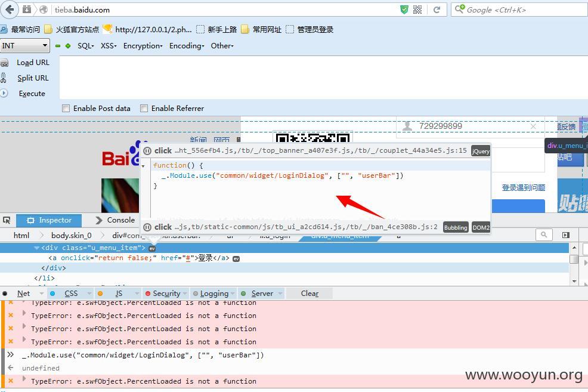Expand the last TypeError message
Viewport: 588px width, 392px height.
tap(24, 378)
